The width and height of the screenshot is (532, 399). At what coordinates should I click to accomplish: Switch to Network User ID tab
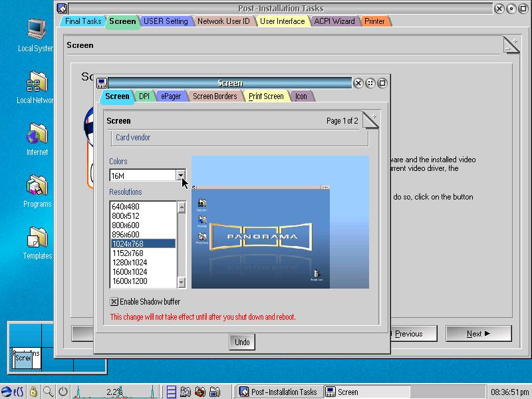[x=223, y=21]
